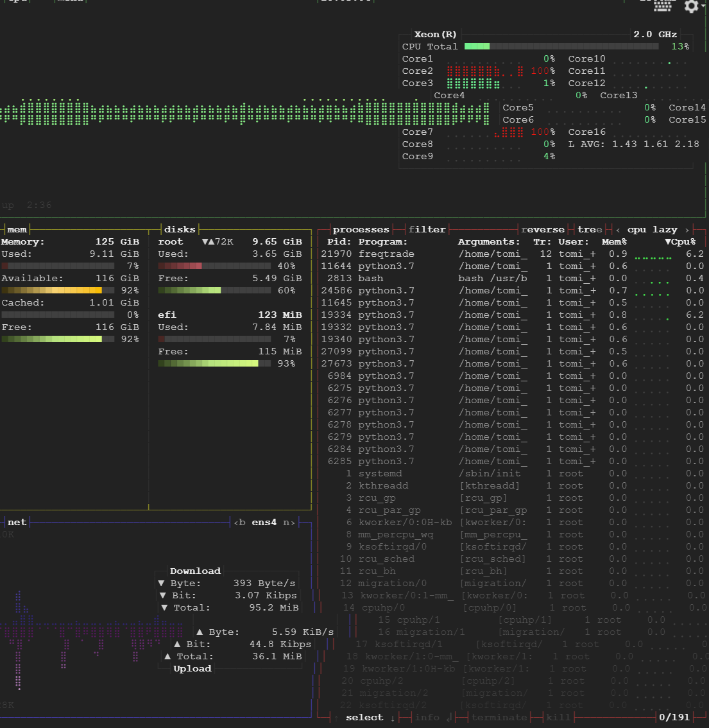Click ‹ arrow to change cpu lazy sort
This screenshot has width=709, height=728.
point(617,229)
